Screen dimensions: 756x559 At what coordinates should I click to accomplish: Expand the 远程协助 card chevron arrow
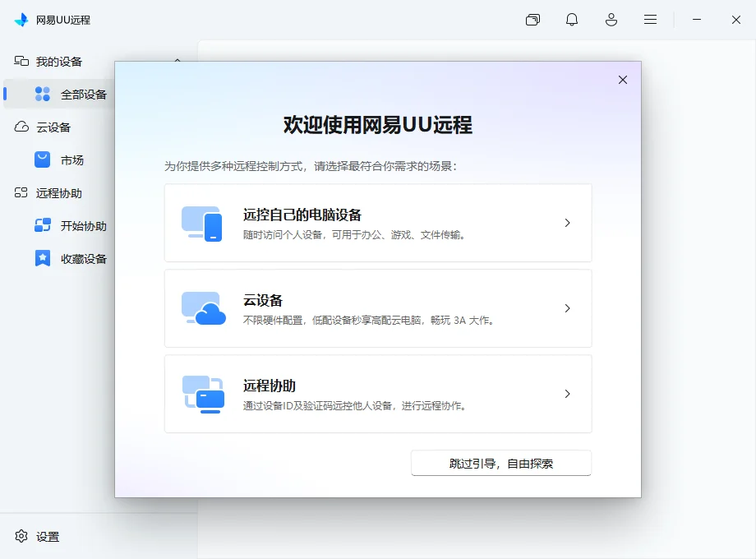(568, 394)
